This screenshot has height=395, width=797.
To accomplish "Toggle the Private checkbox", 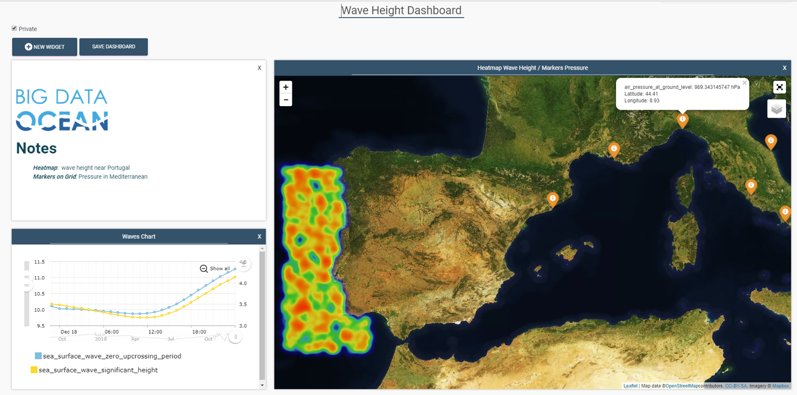I will pos(14,28).
